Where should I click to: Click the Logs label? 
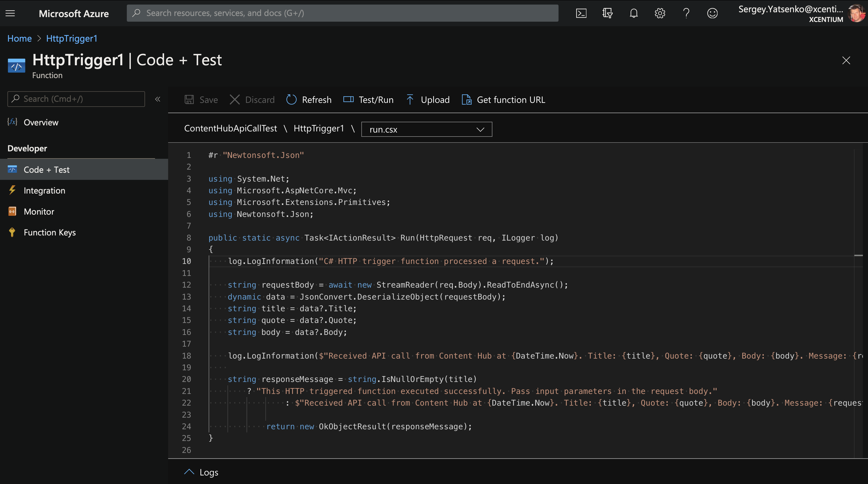click(x=209, y=472)
